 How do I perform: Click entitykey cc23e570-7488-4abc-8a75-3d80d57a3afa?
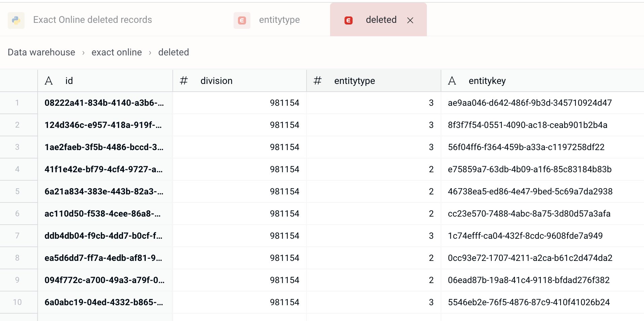529,214
